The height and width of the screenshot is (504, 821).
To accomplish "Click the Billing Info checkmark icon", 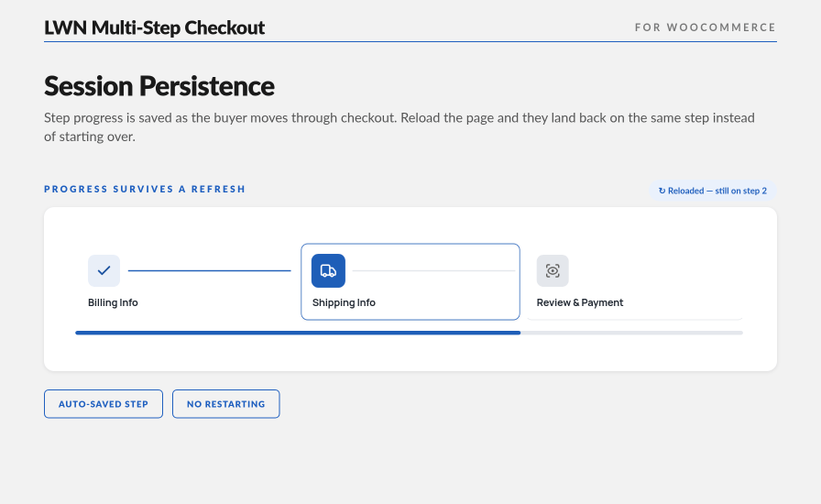I will [104, 271].
